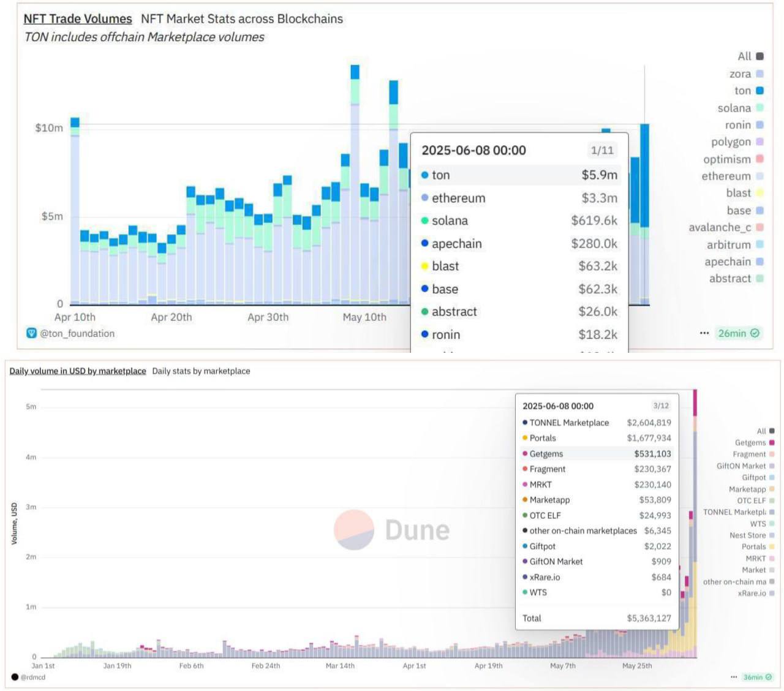Open the three-dot menu beside 36min
Image resolution: width=784 pixels, height=691 pixels.
click(x=734, y=677)
